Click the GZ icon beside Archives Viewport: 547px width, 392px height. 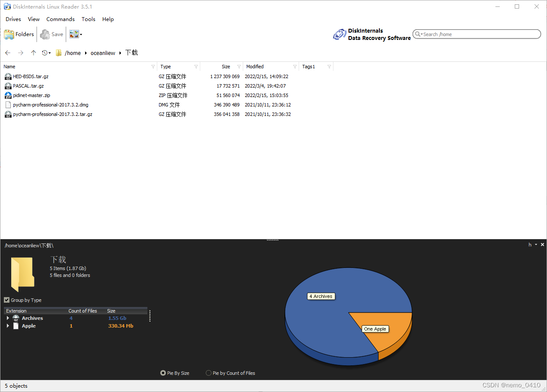pos(16,318)
